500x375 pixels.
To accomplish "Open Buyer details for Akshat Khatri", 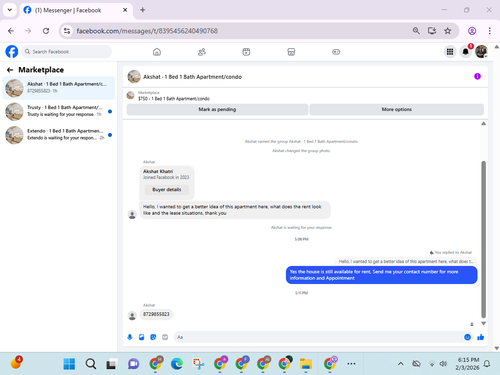I will (167, 189).
